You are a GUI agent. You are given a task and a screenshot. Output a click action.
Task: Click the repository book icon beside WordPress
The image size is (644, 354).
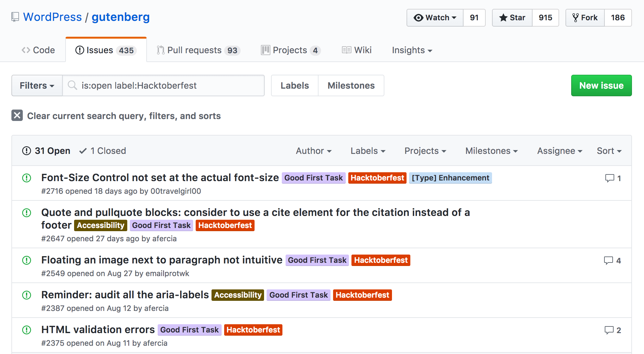point(15,17)
